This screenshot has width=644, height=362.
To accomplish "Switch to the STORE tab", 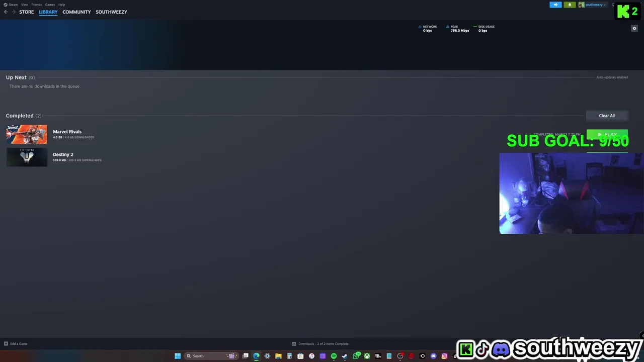I will (x=27, y=12).
